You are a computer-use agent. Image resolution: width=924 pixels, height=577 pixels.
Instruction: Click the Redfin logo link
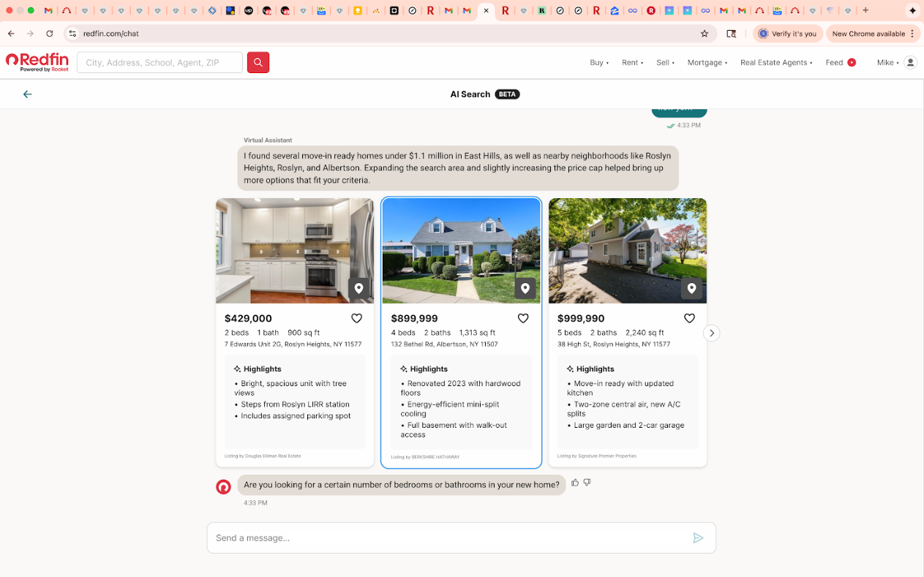click(x=37, y=62)
